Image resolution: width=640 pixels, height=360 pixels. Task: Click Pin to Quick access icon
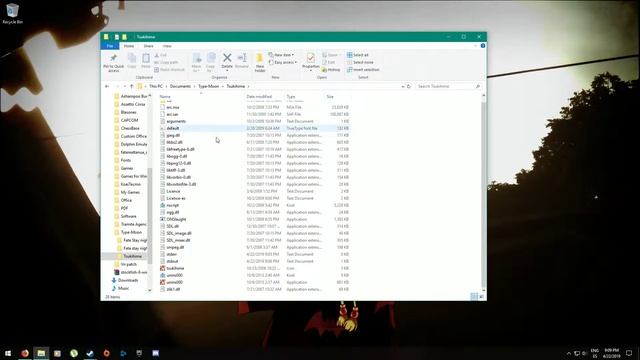pos(113,58)
